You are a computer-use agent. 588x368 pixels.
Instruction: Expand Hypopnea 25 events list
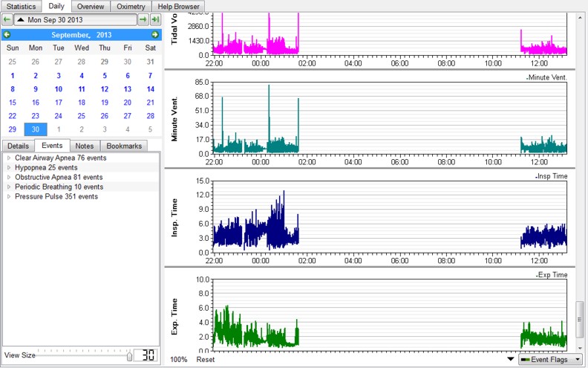click(9, 168)
